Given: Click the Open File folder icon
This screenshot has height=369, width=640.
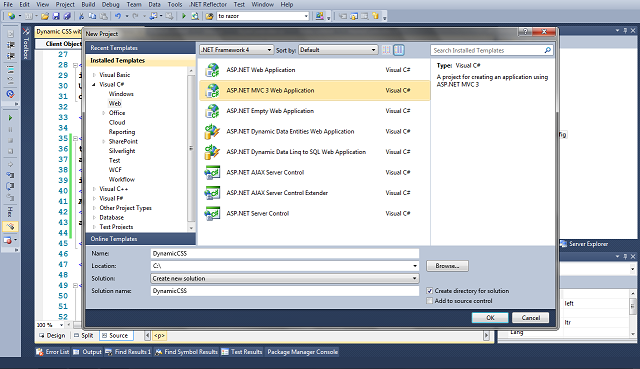Looking at the screenshot, I should point(45,16).
